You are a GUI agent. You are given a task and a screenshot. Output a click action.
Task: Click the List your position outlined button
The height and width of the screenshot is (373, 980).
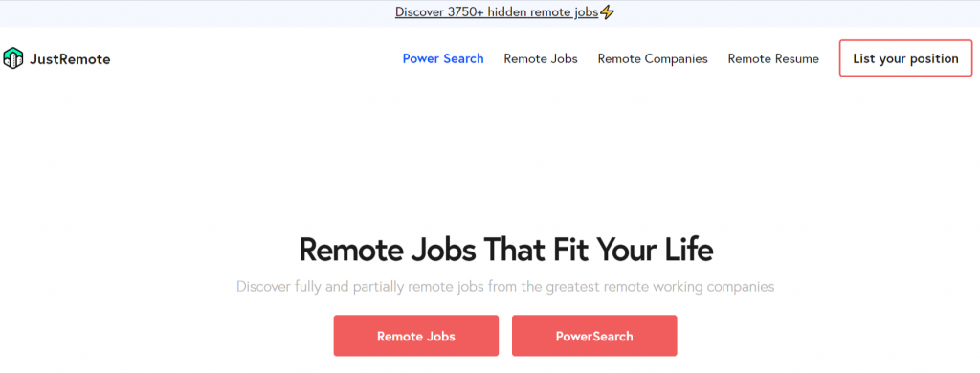pos(905,58)
